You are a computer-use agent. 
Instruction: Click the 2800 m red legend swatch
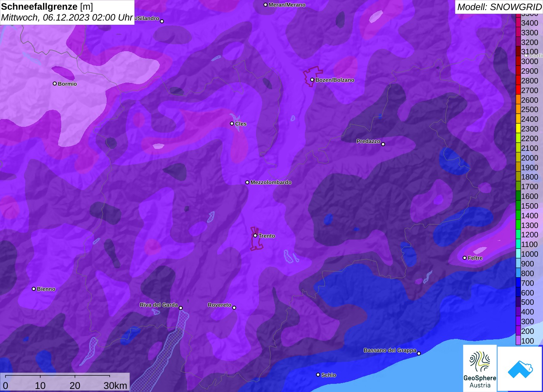[518, 81]
